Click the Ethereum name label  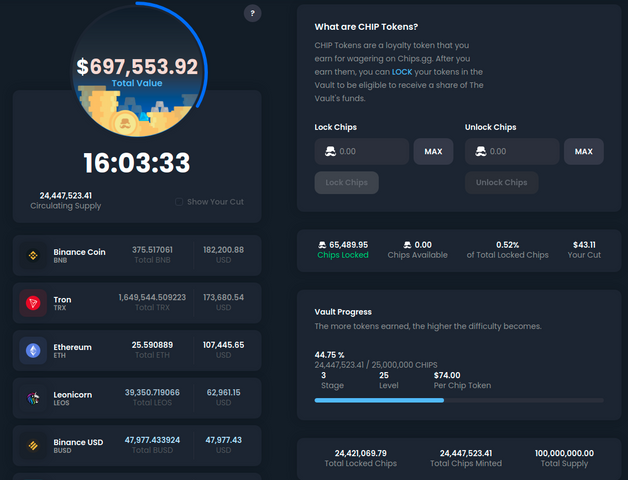click(x=72, y=347)
